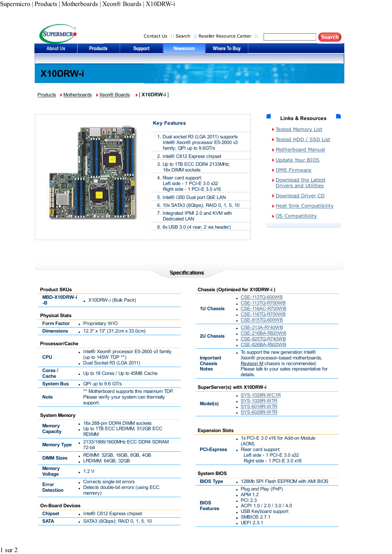Viewport: 392px width, 554px height.
Task: Click 'Proprietary WIO' form factor value
Action: (x=100, y=323)
